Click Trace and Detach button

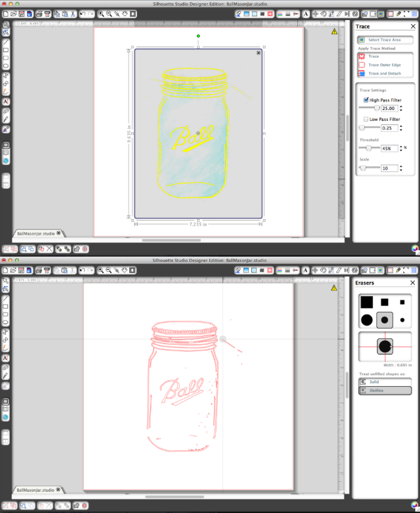point(385,73)
